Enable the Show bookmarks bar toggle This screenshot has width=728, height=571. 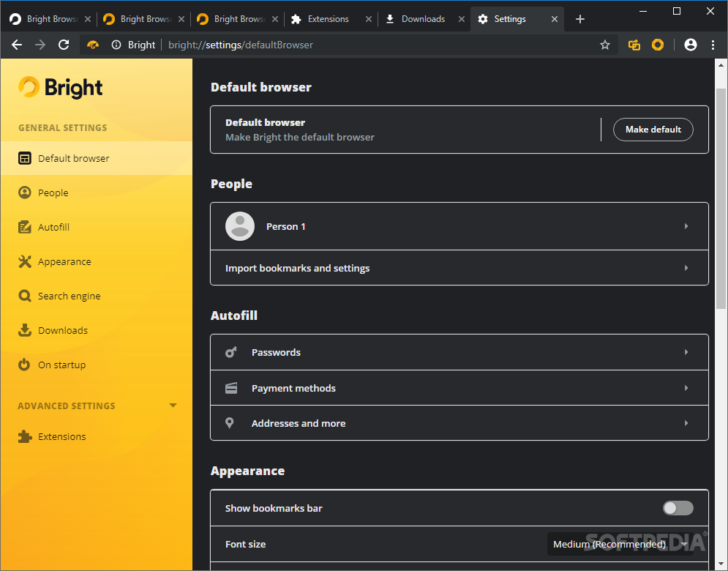(678, 508)
